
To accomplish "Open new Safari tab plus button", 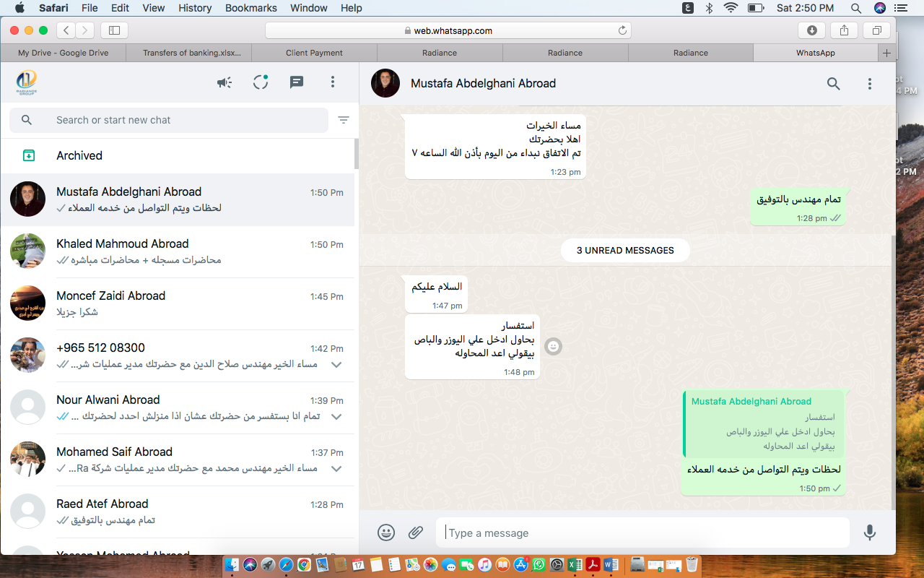I will pos(886,53).
